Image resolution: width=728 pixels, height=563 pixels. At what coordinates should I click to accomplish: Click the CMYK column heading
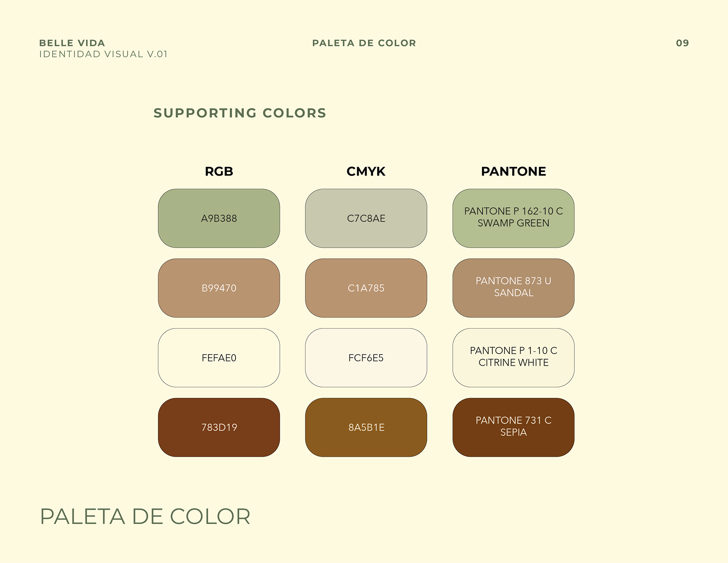tap(366, 171)
